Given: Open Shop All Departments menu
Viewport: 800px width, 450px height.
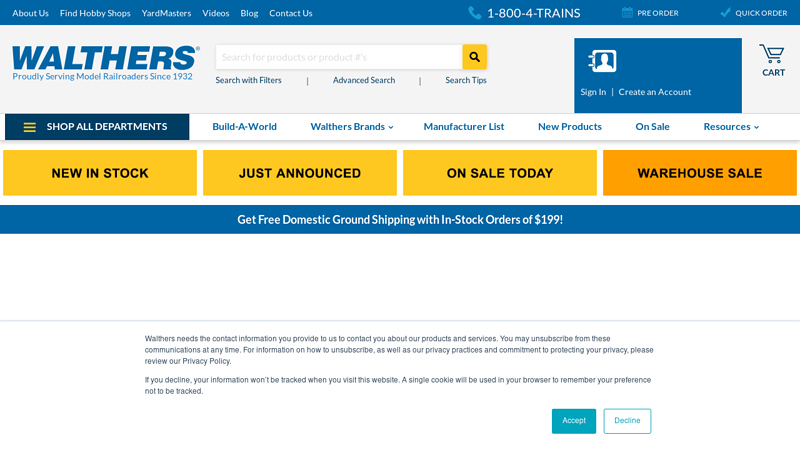Looking at the screenshot, I should click(x=97, y=127).
